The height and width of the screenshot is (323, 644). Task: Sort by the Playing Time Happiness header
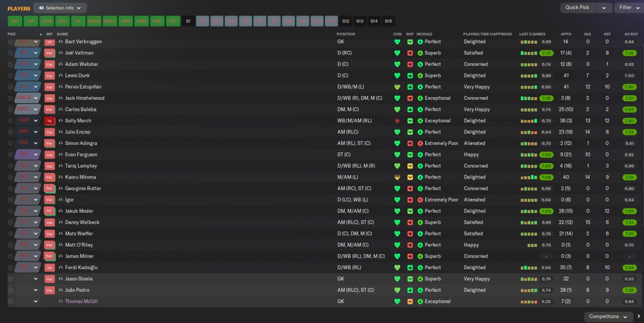pyautogui.click(x=488, y=34)
